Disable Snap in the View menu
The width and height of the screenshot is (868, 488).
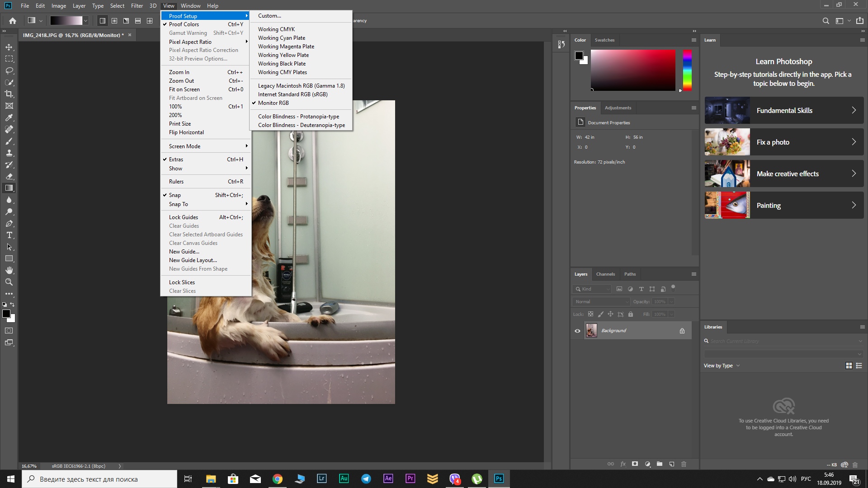point(175,195)
